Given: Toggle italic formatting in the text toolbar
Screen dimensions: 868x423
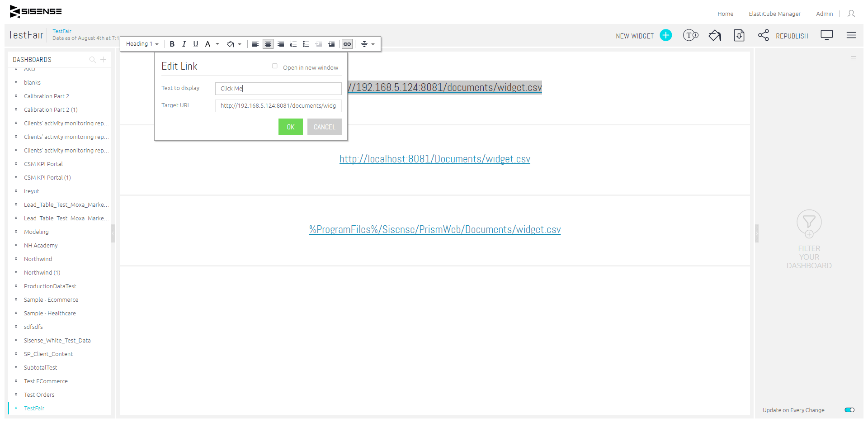Looking at the screenshot, I should coord(184,44).
